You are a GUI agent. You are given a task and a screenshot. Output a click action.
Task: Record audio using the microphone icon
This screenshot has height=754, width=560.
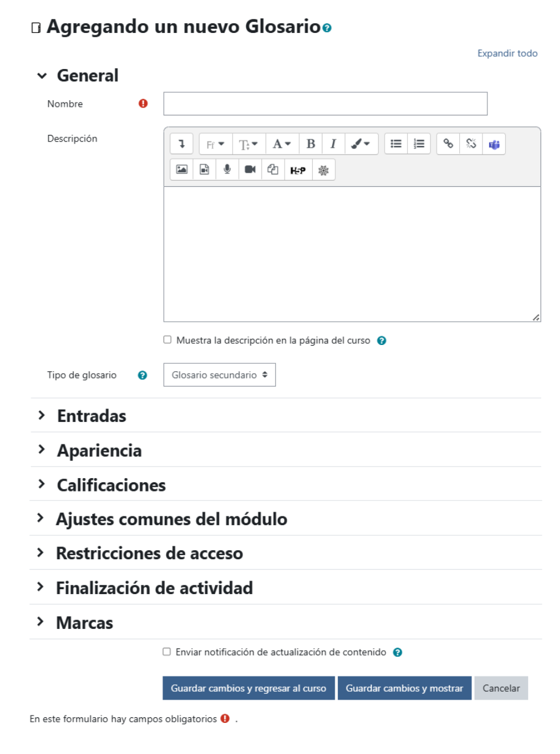227,170
